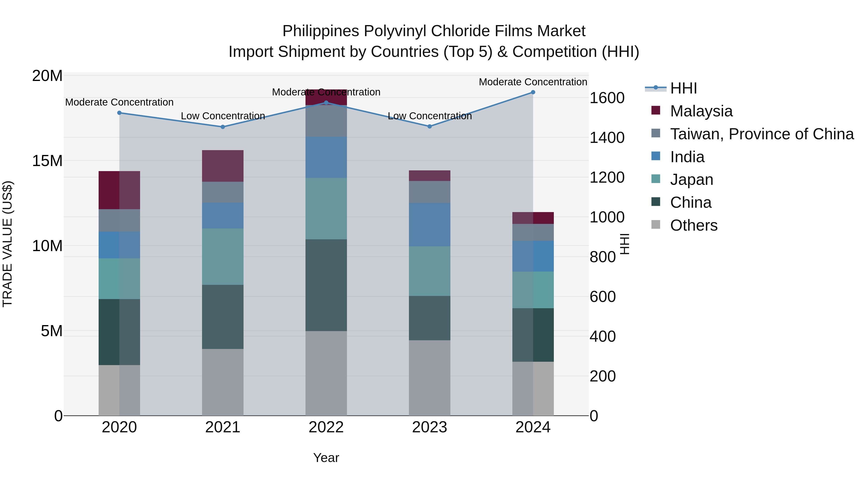This screenshot has width=868, height=488.
Task: Select the 2023 Malaysia bar segment
Action: 430,176
